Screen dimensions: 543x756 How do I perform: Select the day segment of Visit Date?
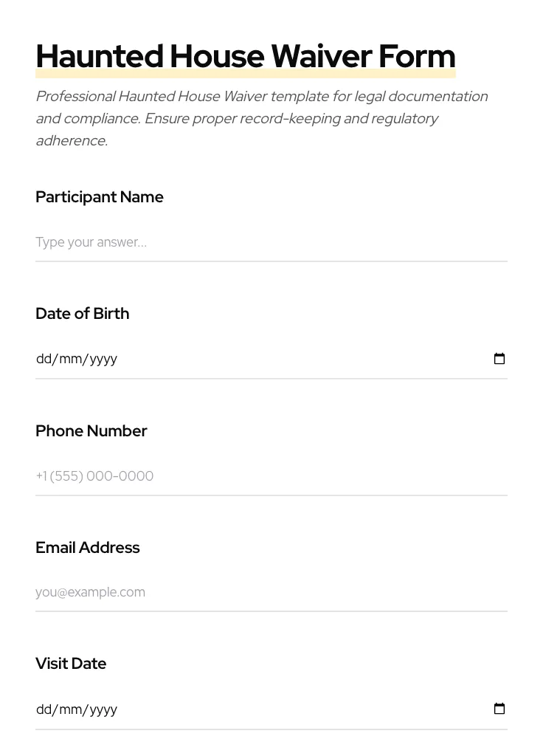[44, 709]
